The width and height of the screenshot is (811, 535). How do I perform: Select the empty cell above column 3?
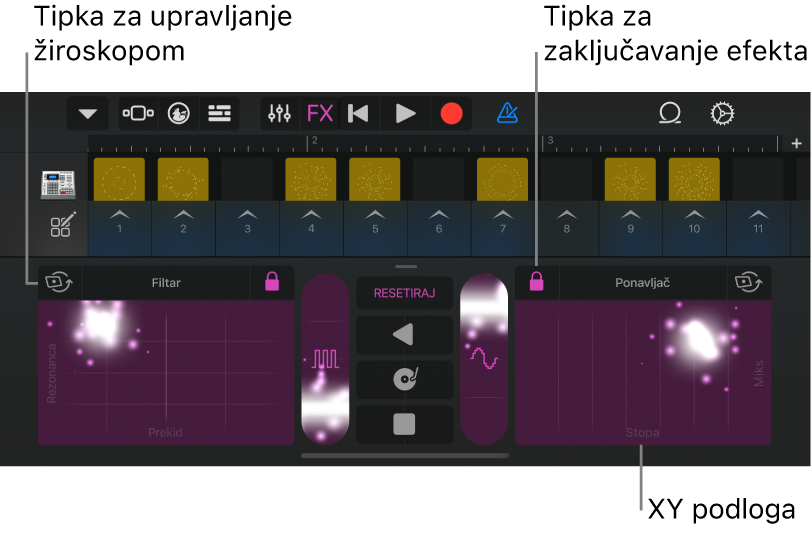(x=247, y=180)
